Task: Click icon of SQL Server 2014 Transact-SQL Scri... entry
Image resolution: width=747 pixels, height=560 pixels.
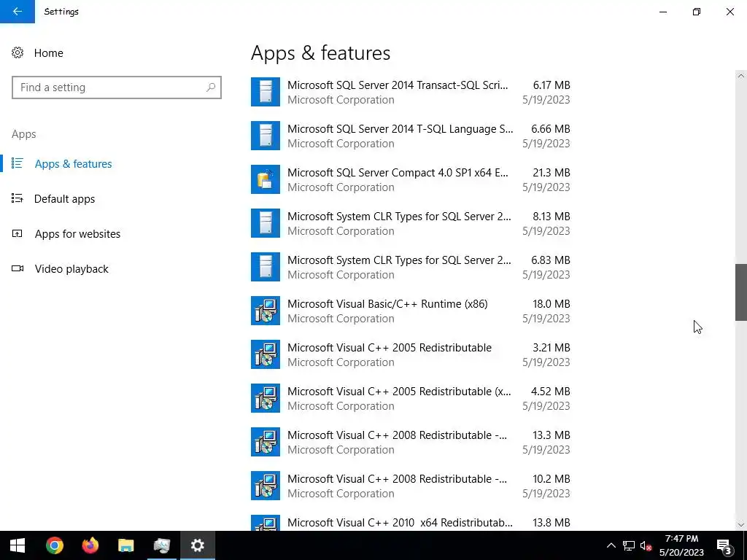Action: pyautogui.click(x=266, y=92)
